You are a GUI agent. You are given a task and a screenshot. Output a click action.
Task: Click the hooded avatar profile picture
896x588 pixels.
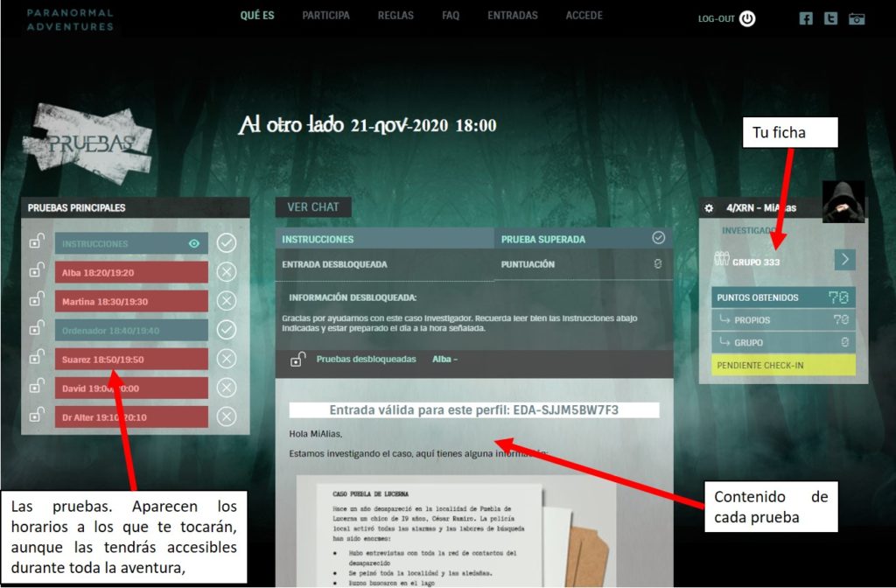pyautogui.click(x=843, y=202)
